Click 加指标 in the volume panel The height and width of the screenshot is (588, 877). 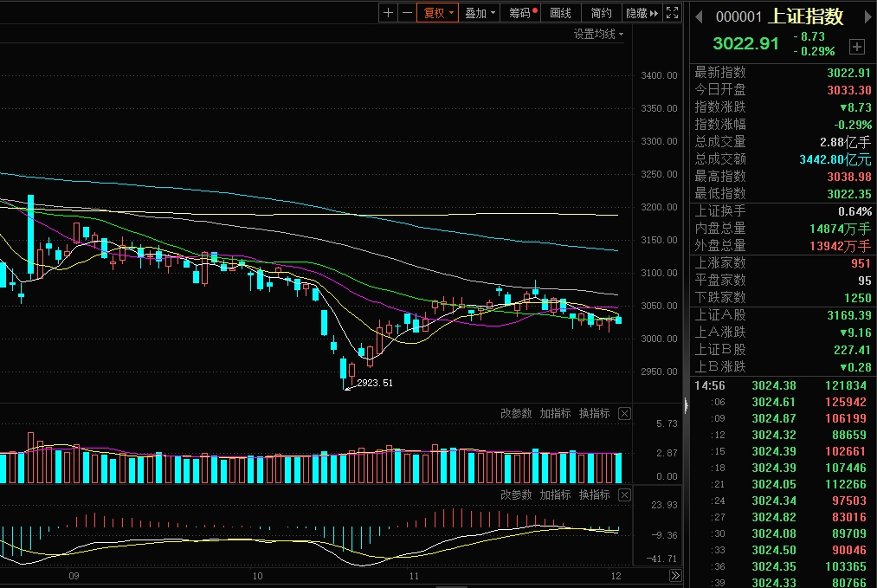(555, 414)
